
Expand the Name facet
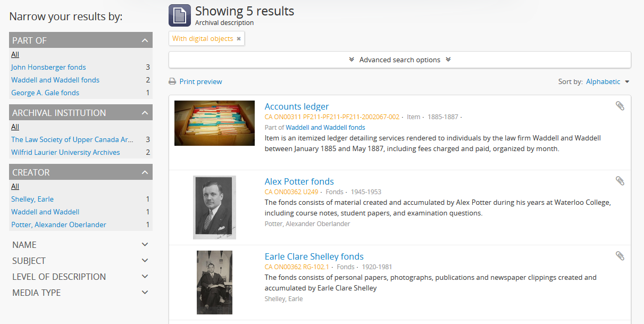(x=145, y=245)
